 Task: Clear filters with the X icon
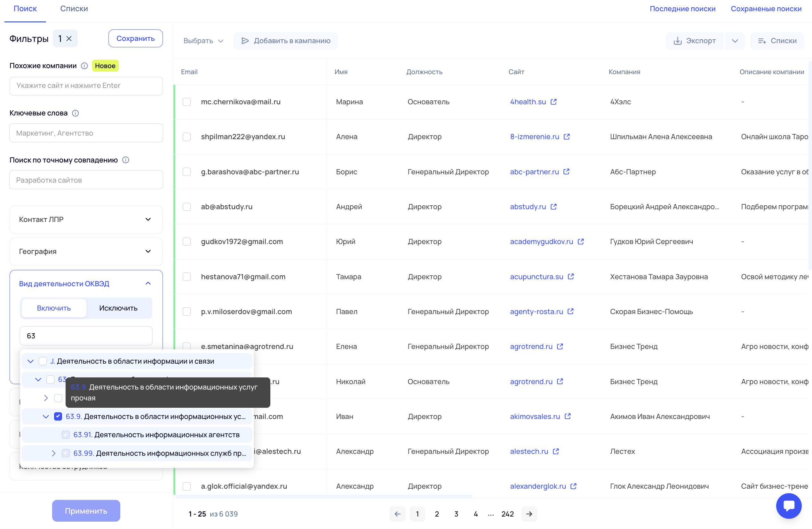click(69, 39)
